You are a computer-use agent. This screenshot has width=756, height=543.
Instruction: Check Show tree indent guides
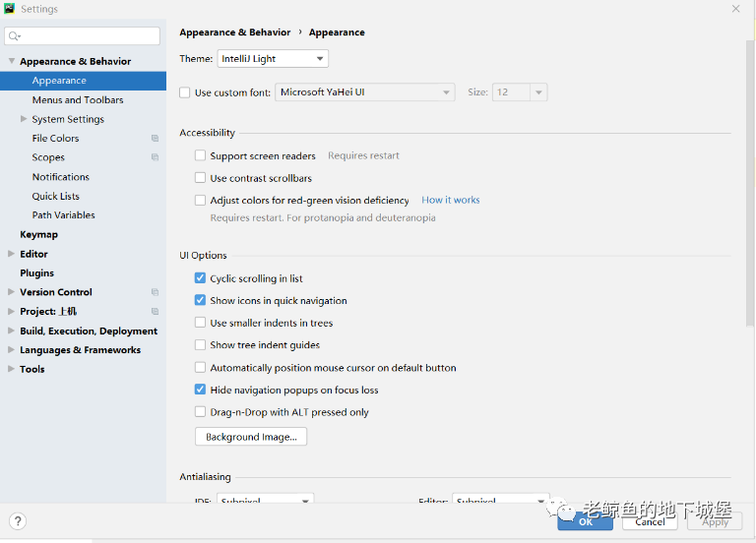click(x=201, y=345)
